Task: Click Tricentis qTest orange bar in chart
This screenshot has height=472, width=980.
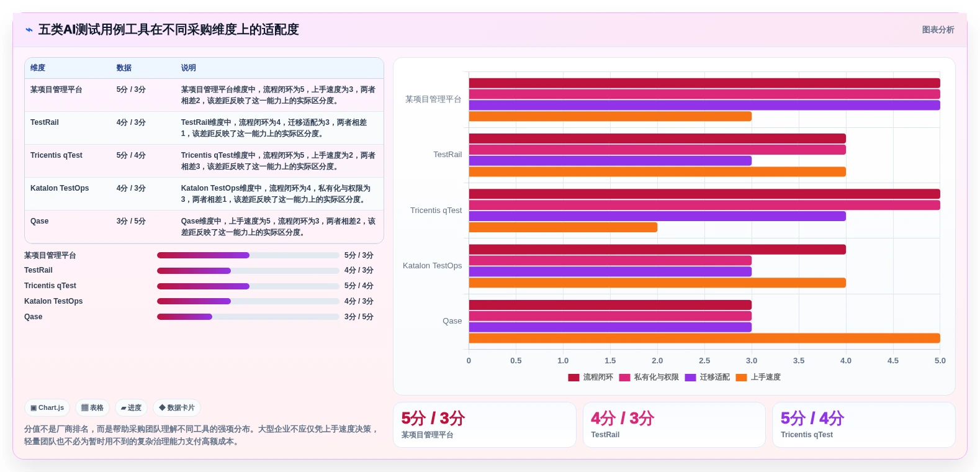Action: [563, 228]
